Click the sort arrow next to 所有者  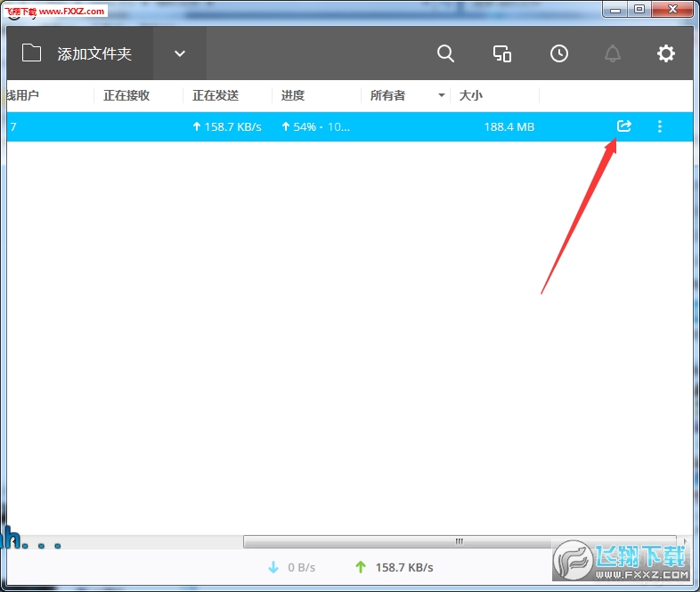[x=442, y=95]
